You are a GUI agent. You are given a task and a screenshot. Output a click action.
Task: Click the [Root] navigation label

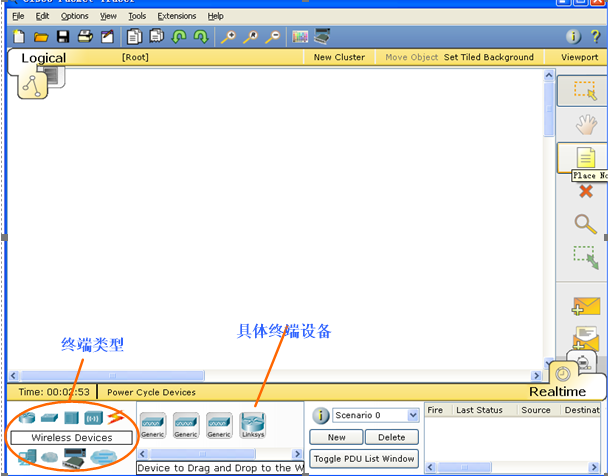point(135,57)
